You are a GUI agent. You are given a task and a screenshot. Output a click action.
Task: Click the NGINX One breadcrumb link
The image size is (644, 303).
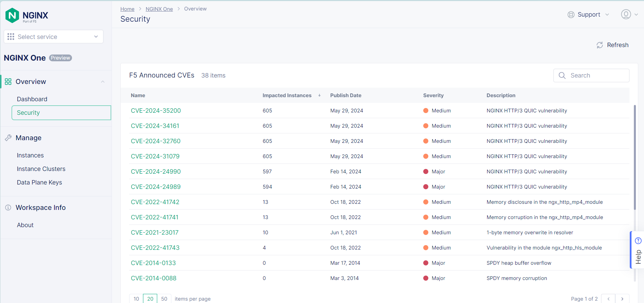pyautogui.click(x=159, y=9)
